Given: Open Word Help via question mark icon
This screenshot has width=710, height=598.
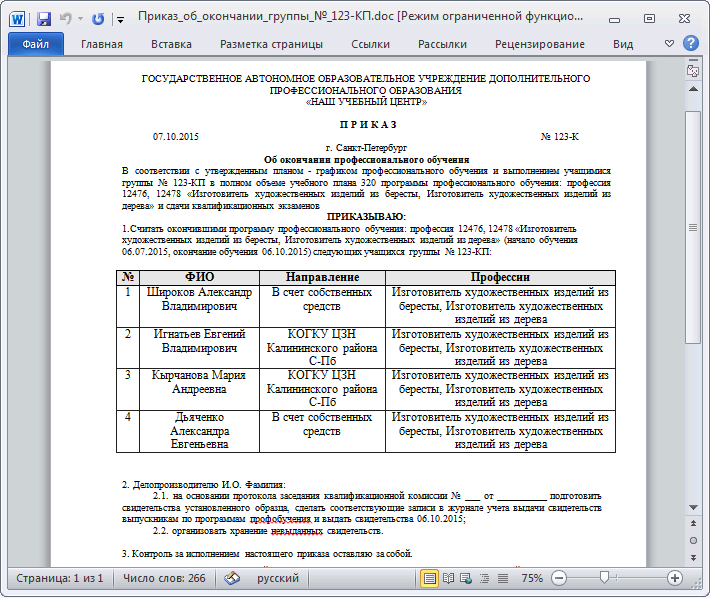Looking at the screenshot, I should tap(690, 44).
